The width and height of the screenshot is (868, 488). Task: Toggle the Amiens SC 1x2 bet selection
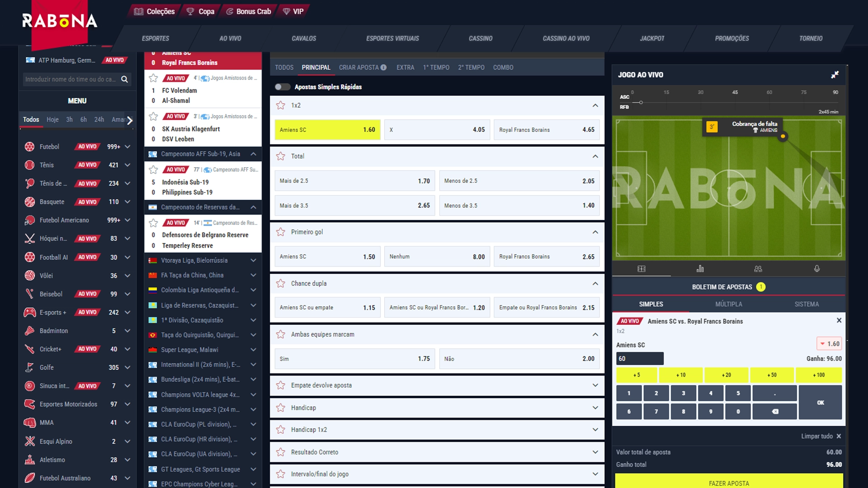pyautogui.click(x=327, y=129)
